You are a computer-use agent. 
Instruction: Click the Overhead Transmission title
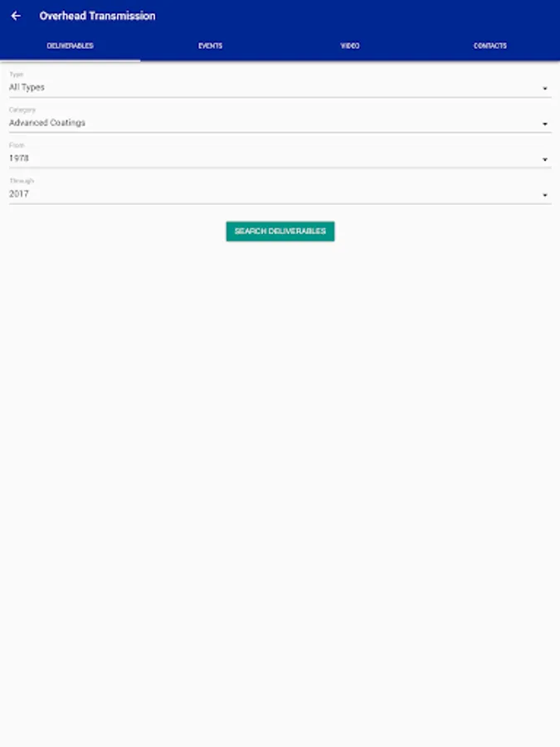tap(97, 16)
